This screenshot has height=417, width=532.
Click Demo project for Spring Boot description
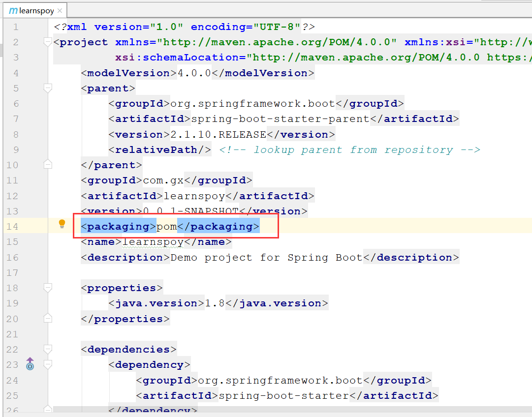click(266, 258)
